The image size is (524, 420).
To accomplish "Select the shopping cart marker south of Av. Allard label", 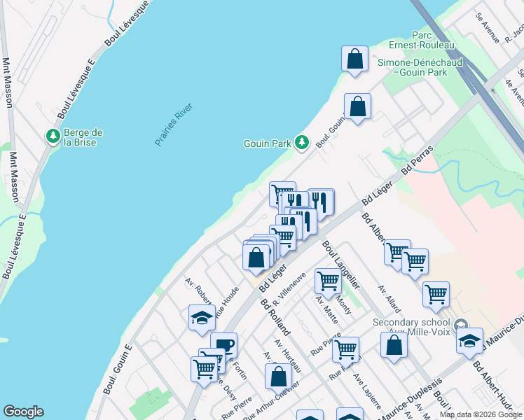I will point(436,295).
